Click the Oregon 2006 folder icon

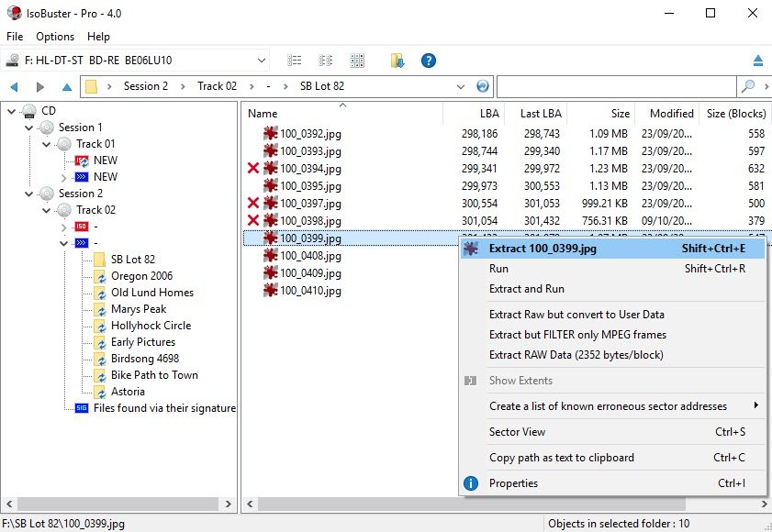point(100,276)
